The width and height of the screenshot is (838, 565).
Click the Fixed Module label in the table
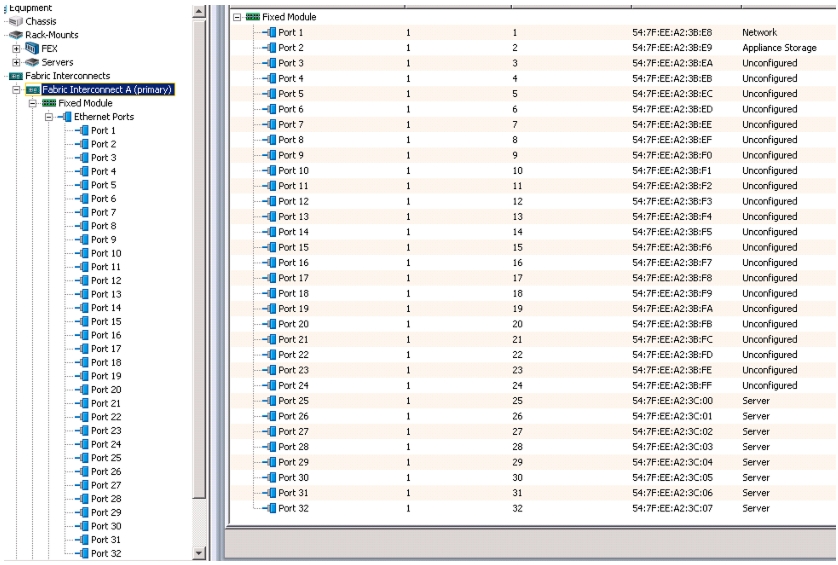pos(289,17)
